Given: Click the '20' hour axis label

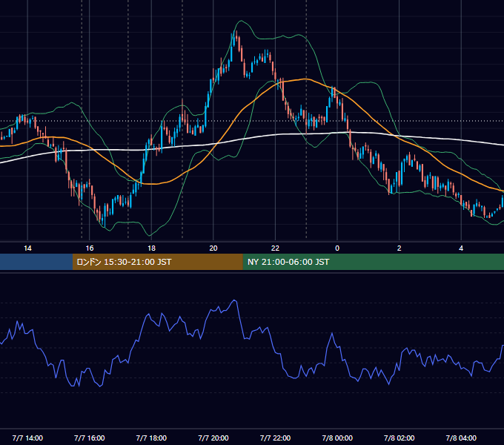Looking at the screenshot, I should point(213,248).
